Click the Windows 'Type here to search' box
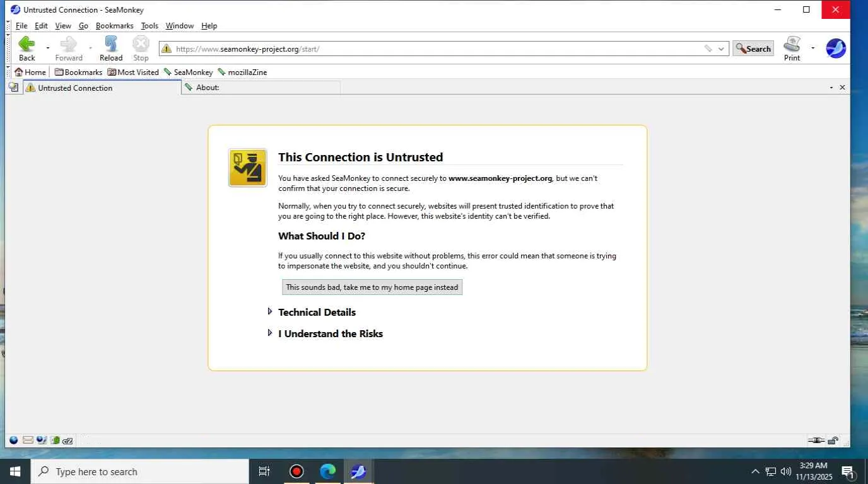This screenshot has height=484, width=868. click(140, 471)
